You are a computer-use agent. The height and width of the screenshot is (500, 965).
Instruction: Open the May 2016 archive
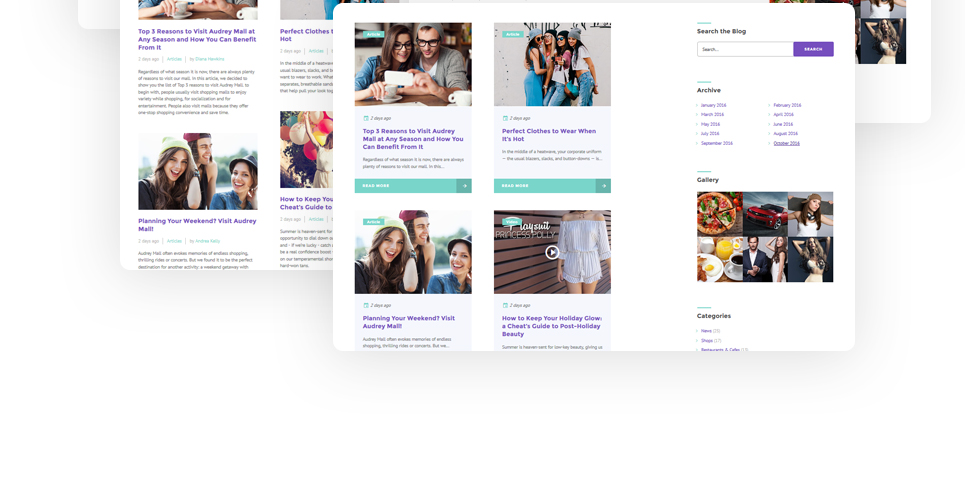[x=710, y=124]
